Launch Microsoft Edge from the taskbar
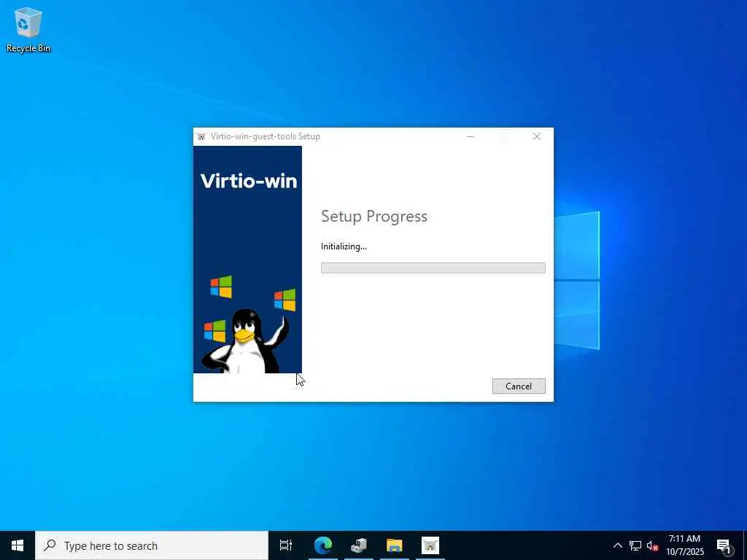The height and width of the screenshot is (560, 747). pos(323,545)
